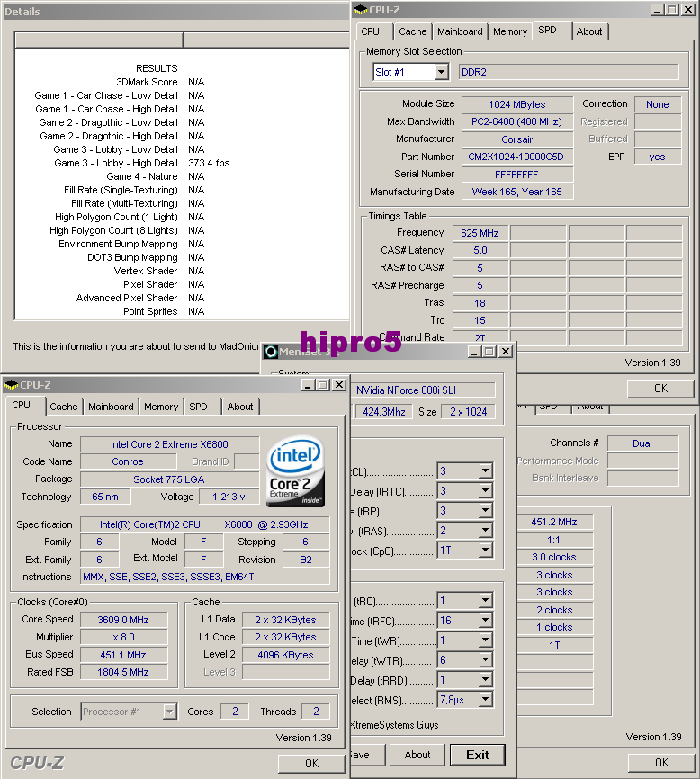This screenshot has width=700, height=779.
Task: Click the Module Size value 1024 MBytes
Action: 516,104
